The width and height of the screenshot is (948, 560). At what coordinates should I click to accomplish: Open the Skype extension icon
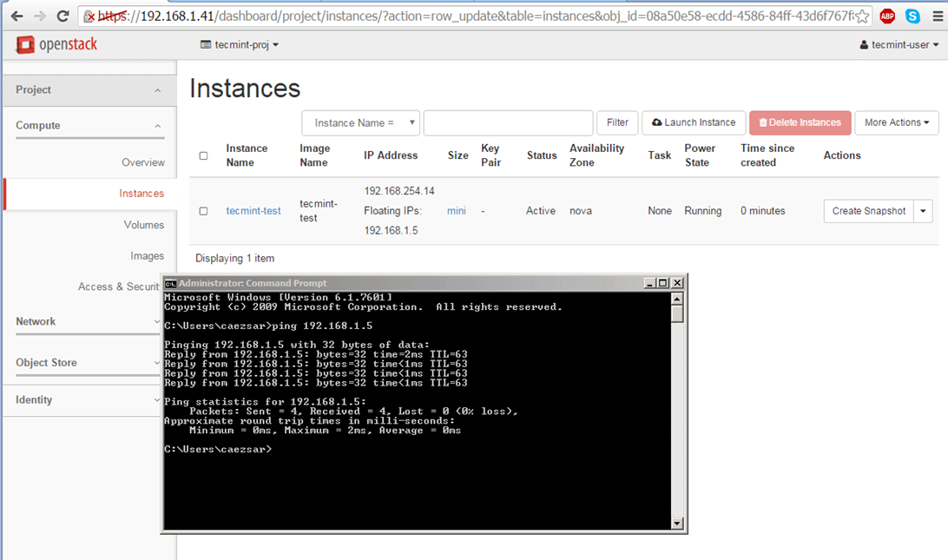(912, 16)
